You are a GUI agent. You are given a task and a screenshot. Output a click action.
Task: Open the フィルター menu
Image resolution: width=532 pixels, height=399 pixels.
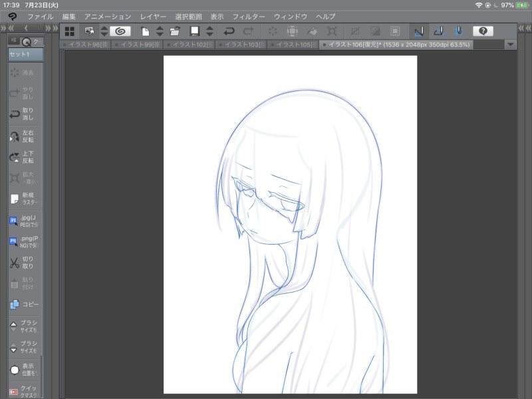tap(248, 16)
